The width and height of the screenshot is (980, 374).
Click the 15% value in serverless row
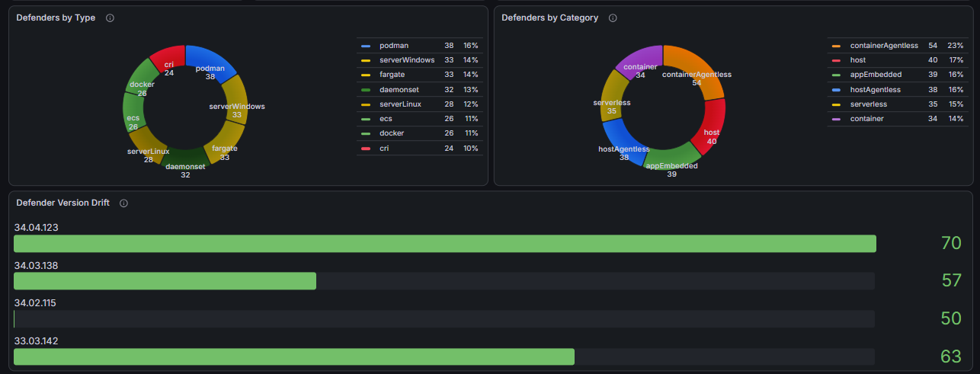[x=956, y=104]
